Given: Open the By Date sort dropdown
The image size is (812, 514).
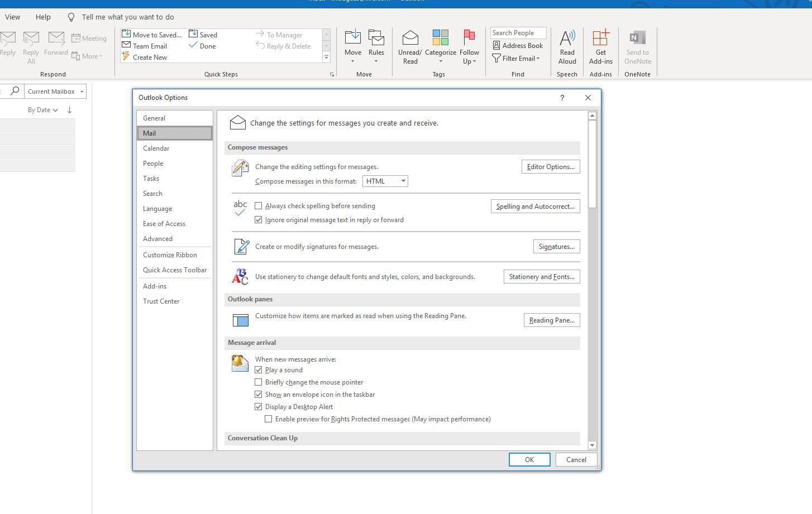Looking at the screenshot, I should [x=43, y=110].
